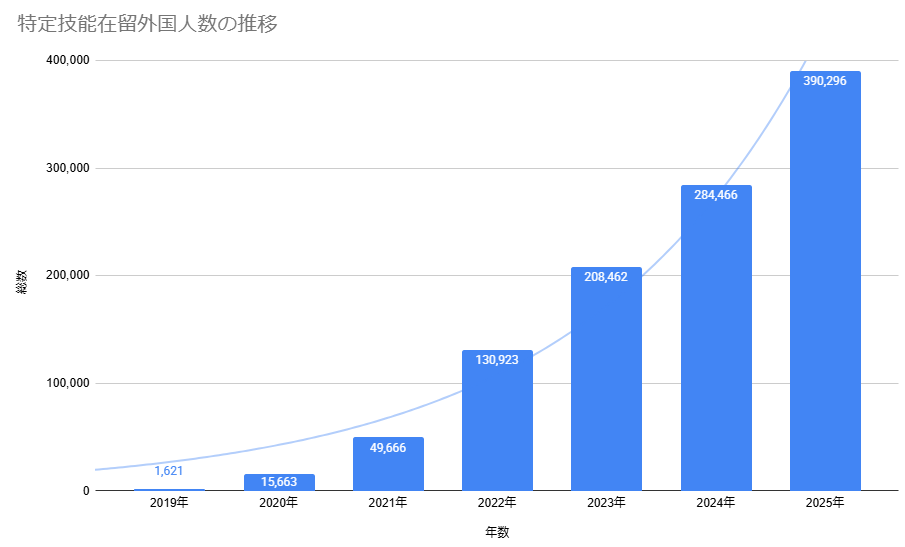This screenshot has height=547, width=905.
Task: Click the 2019年 x-axis label
Action: (169, 503)
